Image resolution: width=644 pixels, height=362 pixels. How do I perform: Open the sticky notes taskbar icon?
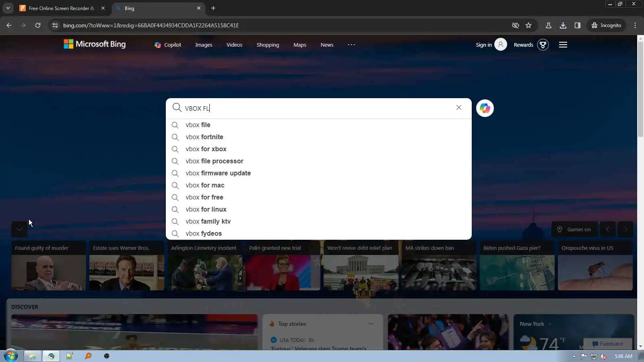(70, 356)
